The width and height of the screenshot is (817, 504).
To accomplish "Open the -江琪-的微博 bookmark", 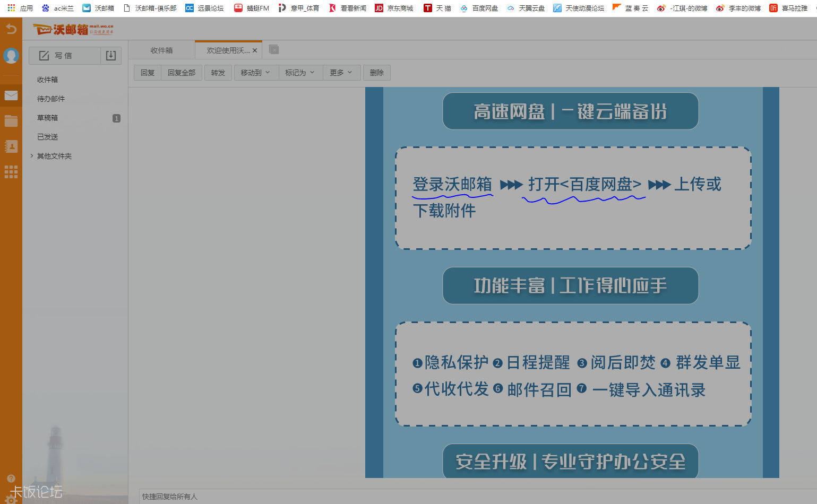I will [682, 8].
